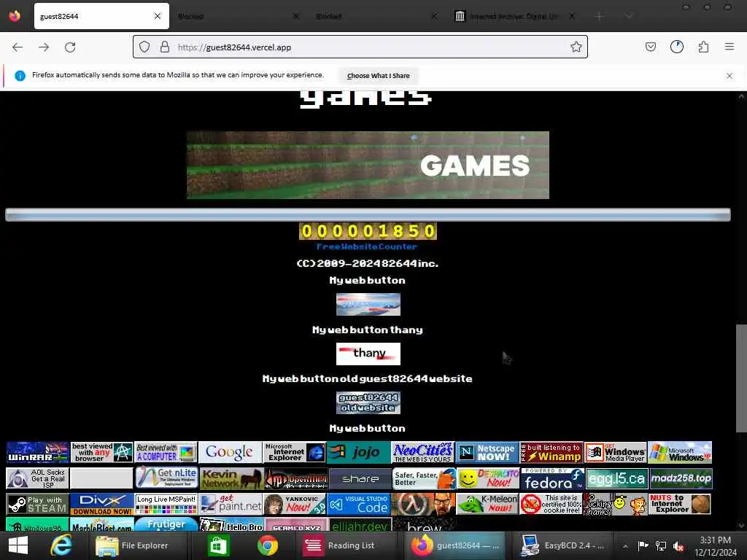Viewport: 747px width, 560px height.
Task: Dismiss the Firefox data notification bar
Action: click(x=729, y=76)
